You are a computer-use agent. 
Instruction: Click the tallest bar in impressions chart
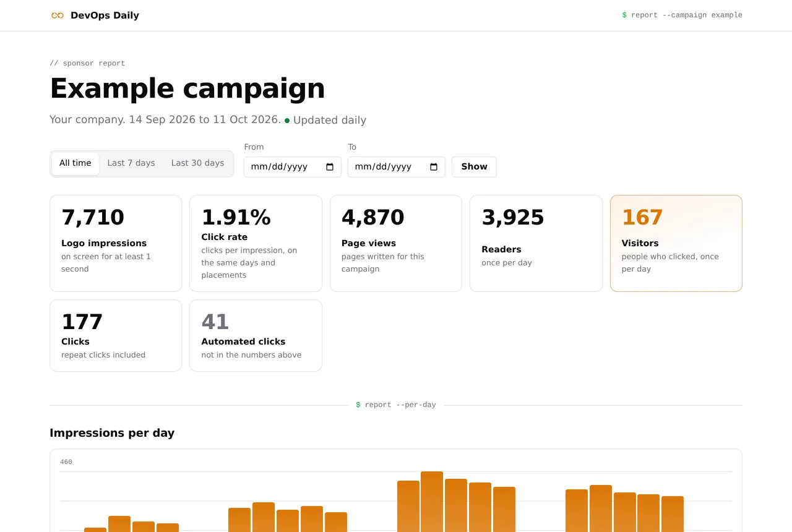432,502
